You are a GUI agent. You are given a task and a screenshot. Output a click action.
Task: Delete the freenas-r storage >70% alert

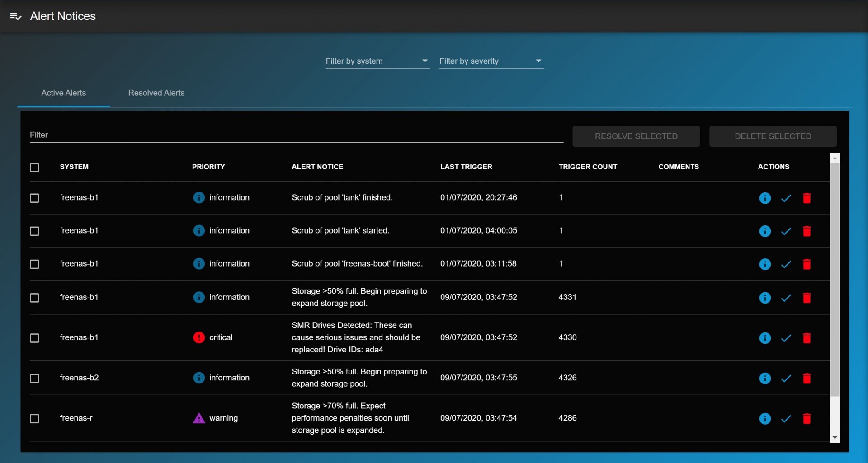pyautogui.click(x=807, y=418)
